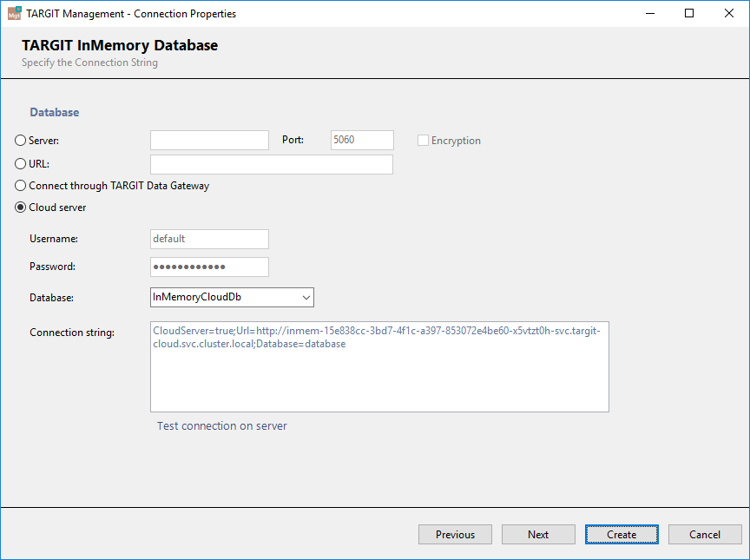This screenshot has height=560, width=750.
Task: Click the 'Specify the Connection String' subtitle
Action: pos(89,63)
